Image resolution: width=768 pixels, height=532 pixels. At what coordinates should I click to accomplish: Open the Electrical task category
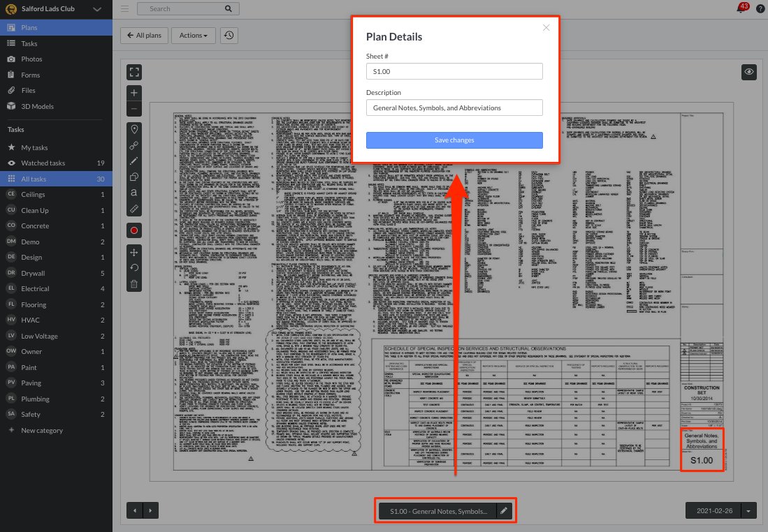tap(35, 288)
